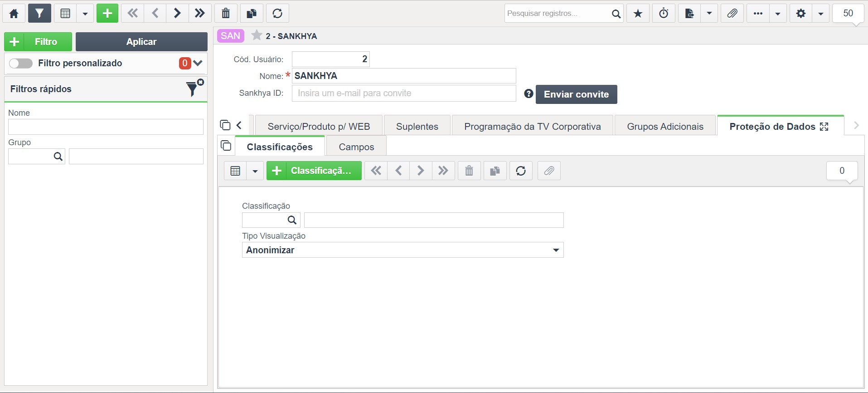Screen dimensions: 868x393
Task: Jump to first Classificação record
Action: click(376, 171)
